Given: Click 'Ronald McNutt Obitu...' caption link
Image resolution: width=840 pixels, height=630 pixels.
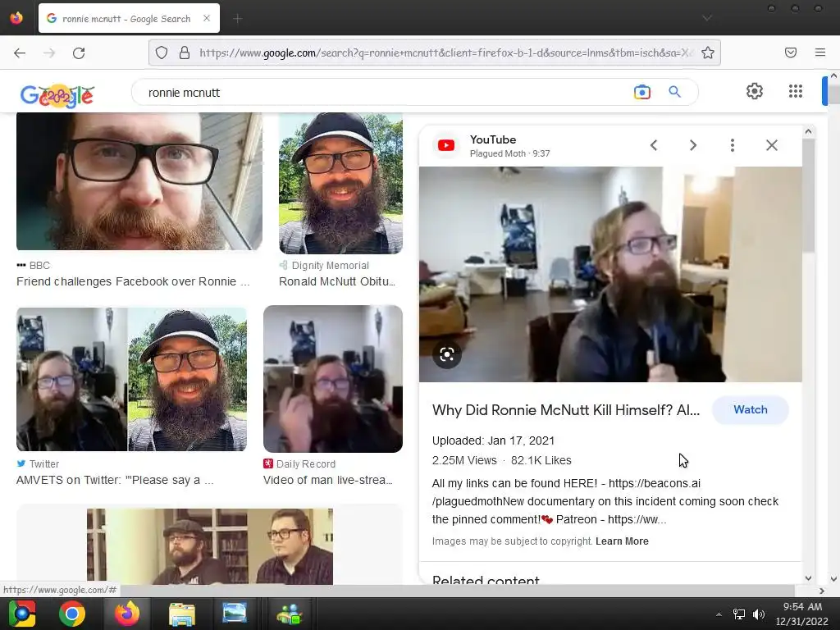Looking at the screenshot, I should click(337, 282).
